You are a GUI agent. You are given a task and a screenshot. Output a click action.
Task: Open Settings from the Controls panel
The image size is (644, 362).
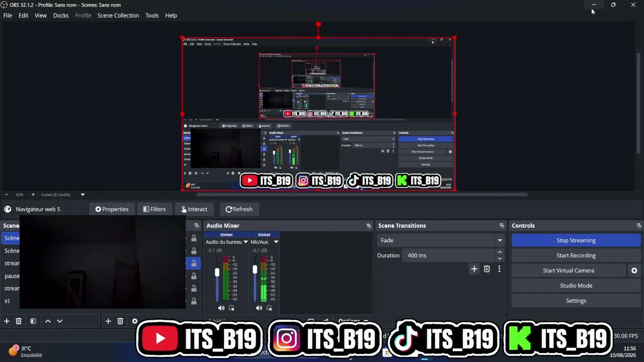click(x=576, y=301)
